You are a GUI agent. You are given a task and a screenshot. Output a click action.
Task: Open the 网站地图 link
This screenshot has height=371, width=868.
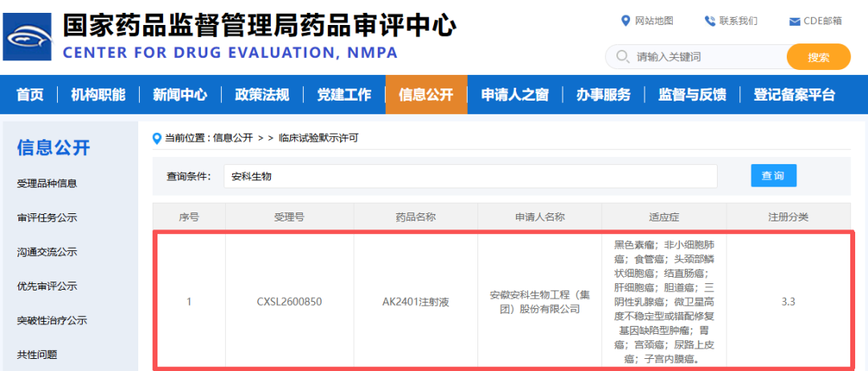[x=653, y=21]
